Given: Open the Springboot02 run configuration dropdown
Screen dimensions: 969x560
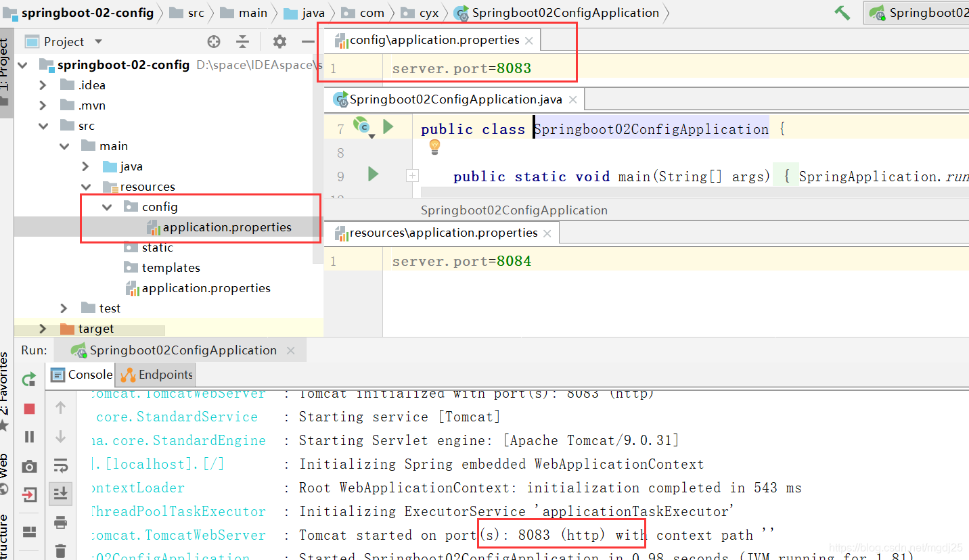Looking at the screenshot, I should pyautogui.click(x=917, y=13).
